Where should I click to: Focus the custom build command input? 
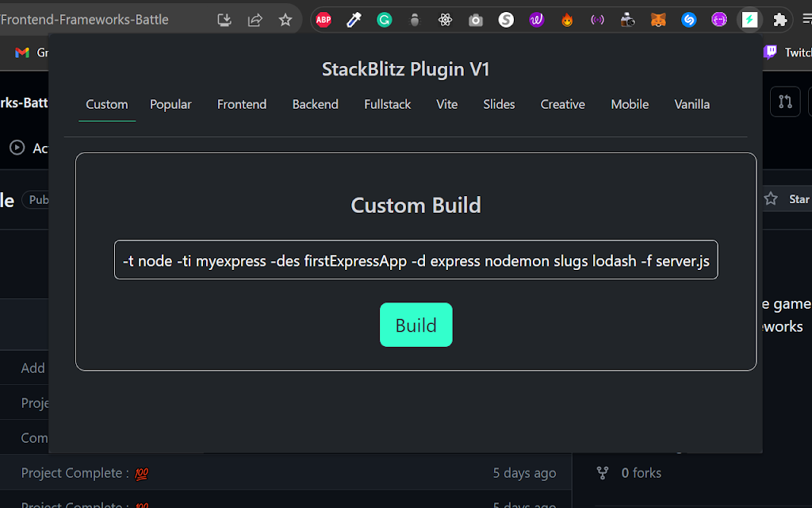click(x=416, y=260)
